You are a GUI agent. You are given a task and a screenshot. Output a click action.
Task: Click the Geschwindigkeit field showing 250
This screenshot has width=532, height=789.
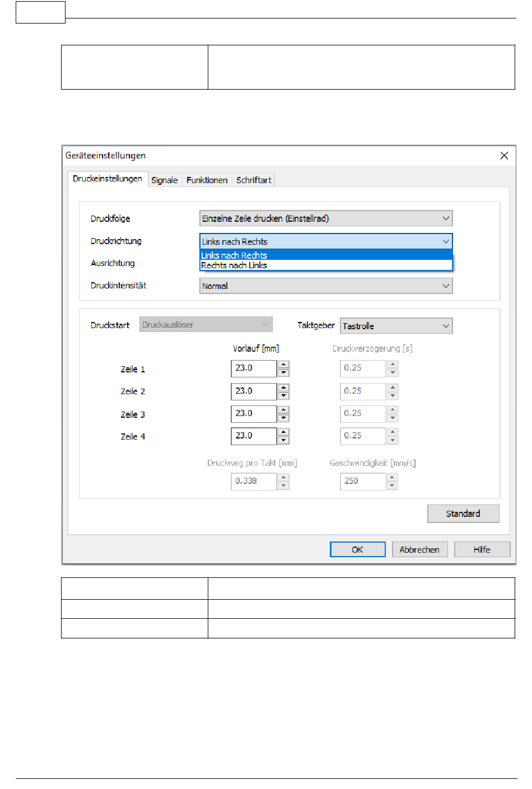pos(363,481)
